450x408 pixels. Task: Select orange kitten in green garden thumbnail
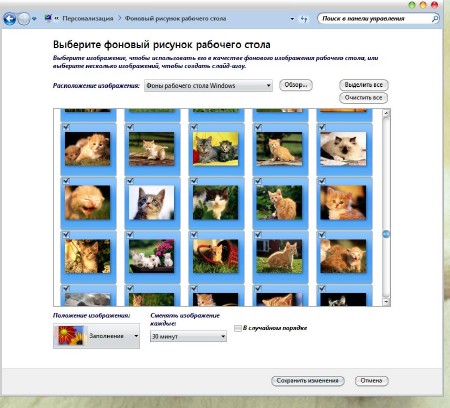tap(279, 203)
